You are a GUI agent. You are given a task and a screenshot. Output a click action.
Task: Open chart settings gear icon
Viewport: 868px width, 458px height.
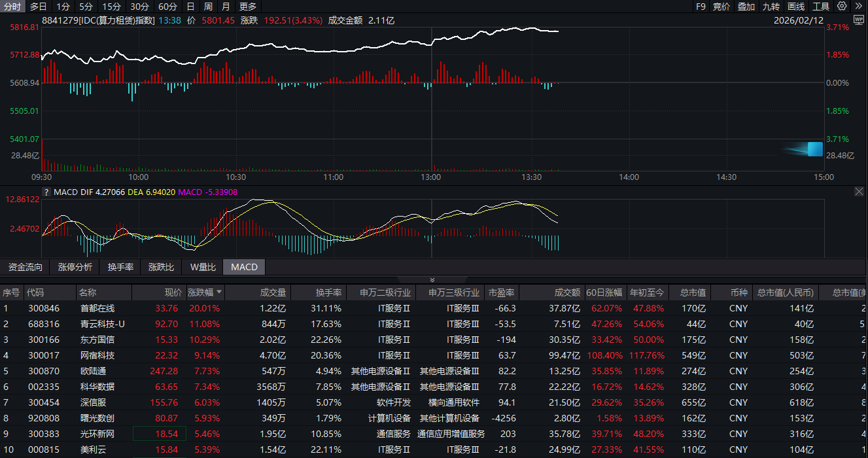coord(842,7)
